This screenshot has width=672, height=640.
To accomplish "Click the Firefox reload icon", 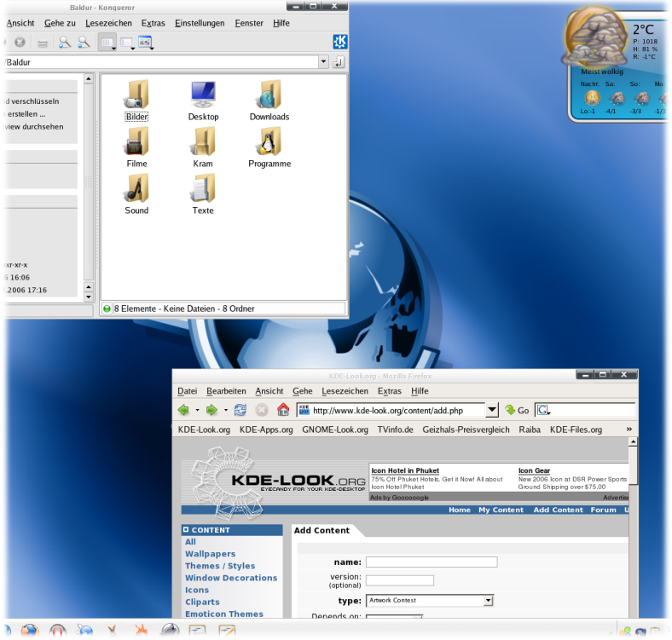I will 240,410.
